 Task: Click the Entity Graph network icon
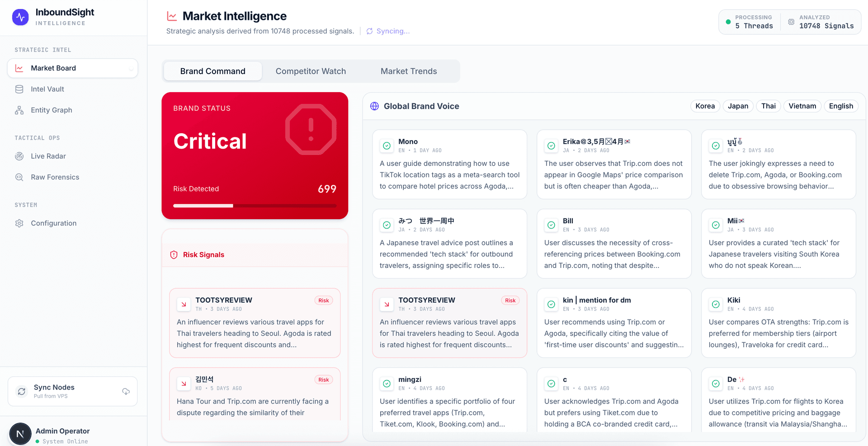coord(19,110)
